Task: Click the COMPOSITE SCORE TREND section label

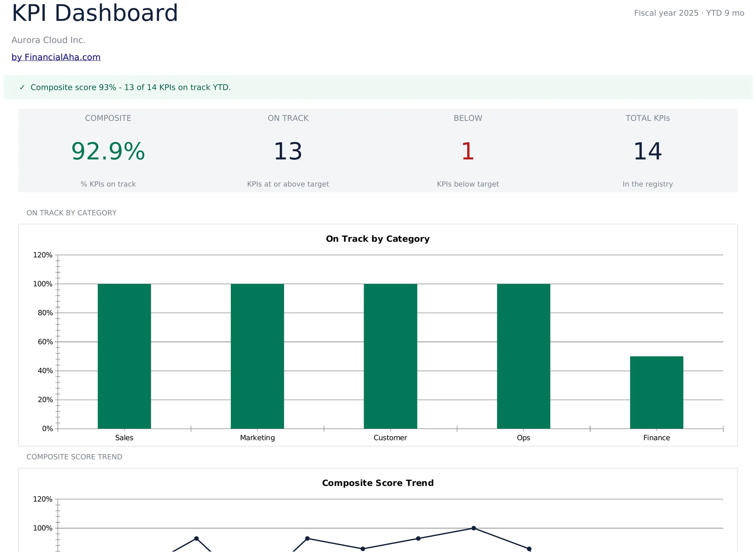Action: (x=74, y=457)
